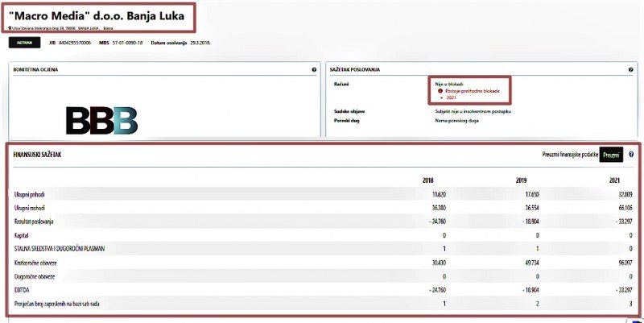Open help icon beside the Preuzmi button
This screenshot has width=644, height=323.
coord(631,155)
